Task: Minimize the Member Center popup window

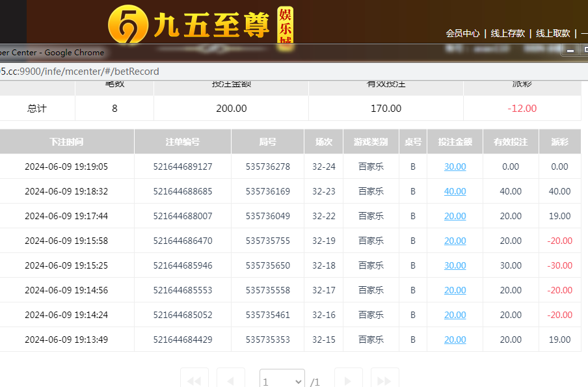Action: (x=570, y=51)
